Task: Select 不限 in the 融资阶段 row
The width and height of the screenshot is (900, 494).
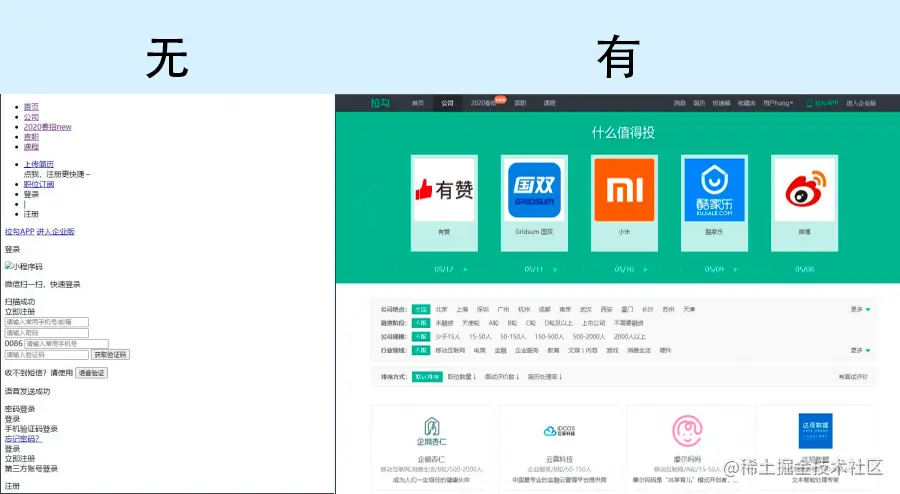Action: tap(421, 323)
